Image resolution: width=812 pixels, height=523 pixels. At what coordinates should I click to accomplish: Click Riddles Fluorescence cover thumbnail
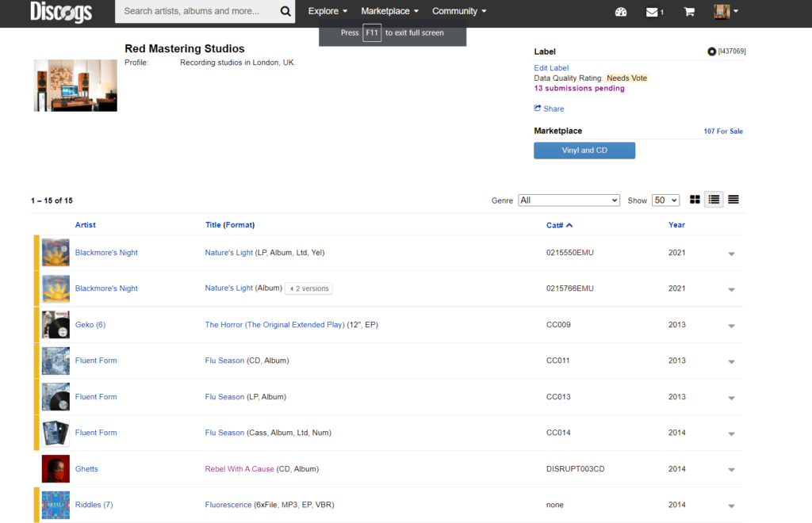pyautogui.click(x=56, y=504)
